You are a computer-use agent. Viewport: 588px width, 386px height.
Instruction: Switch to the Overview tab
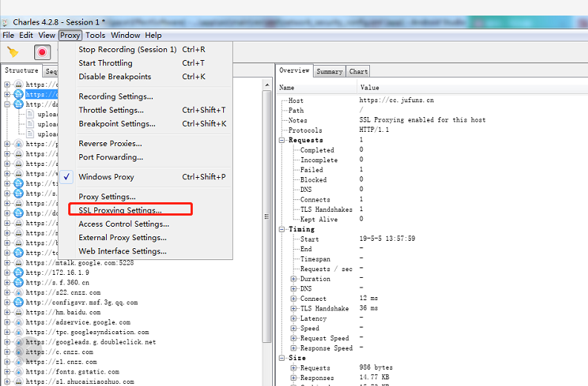[x=294, y=70]
